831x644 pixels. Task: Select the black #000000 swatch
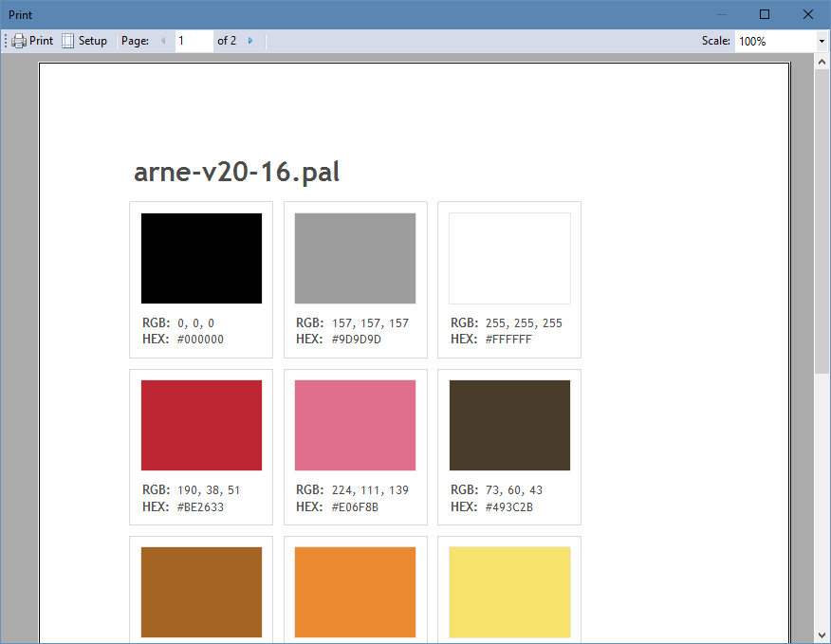201,258
